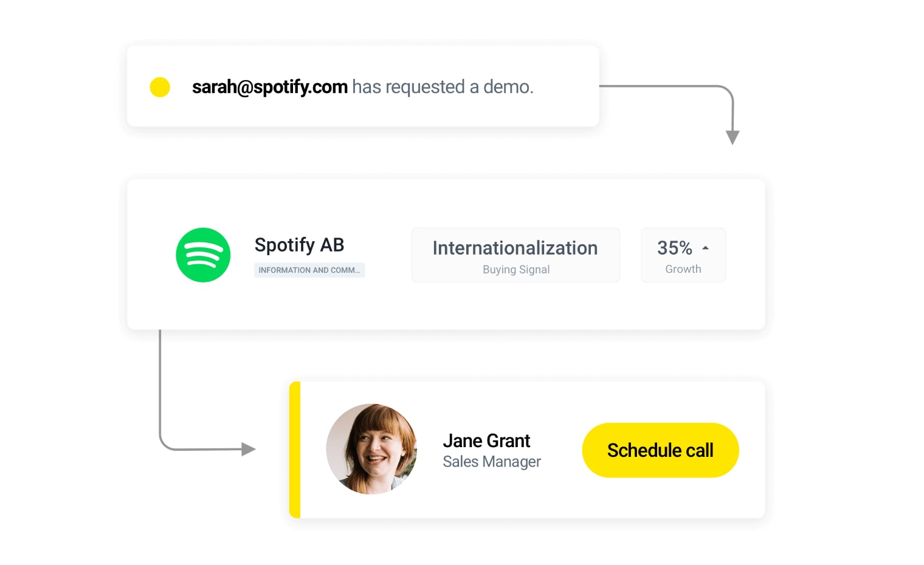Click the right-pointing arrowhead toward Jane's card
Viewport: 924px width, 565px height.
pyautogui.click(x=248, y=449)
